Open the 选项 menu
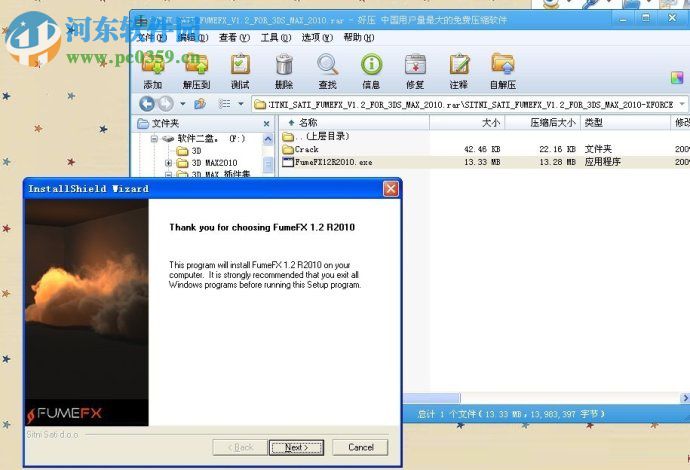The width and height of the screenshot is (690, 470). (317, 38)
